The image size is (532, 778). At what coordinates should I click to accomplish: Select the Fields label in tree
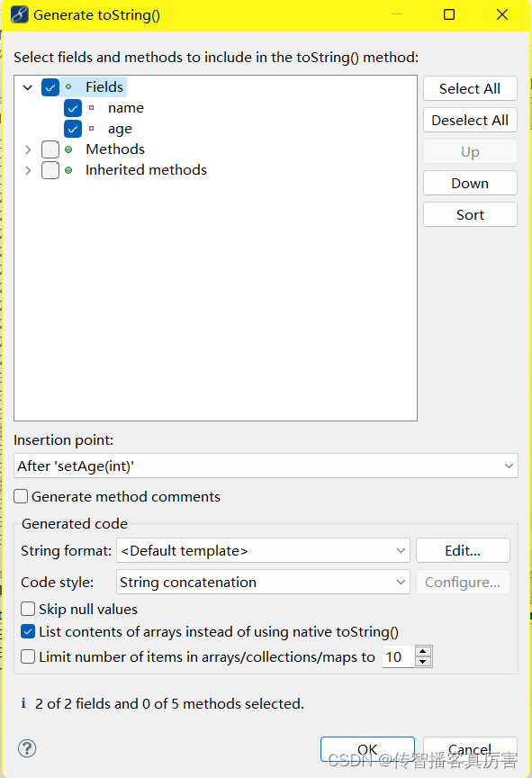coord(104,86)
